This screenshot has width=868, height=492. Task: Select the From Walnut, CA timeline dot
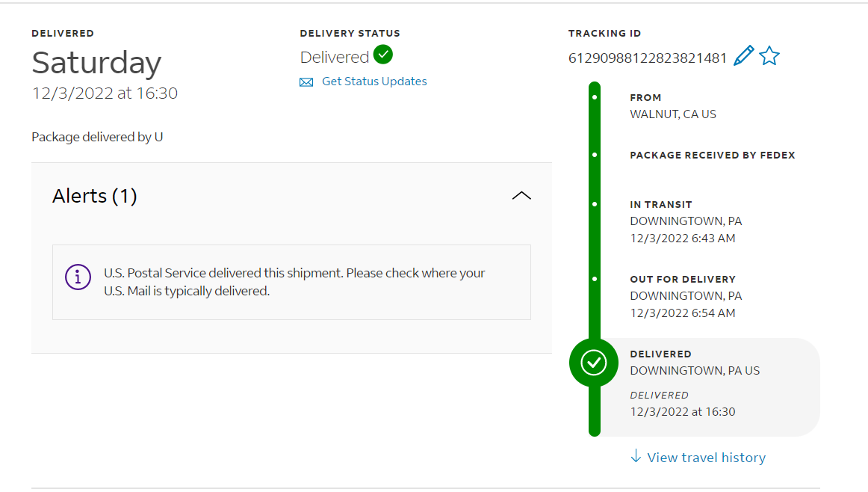595,97
